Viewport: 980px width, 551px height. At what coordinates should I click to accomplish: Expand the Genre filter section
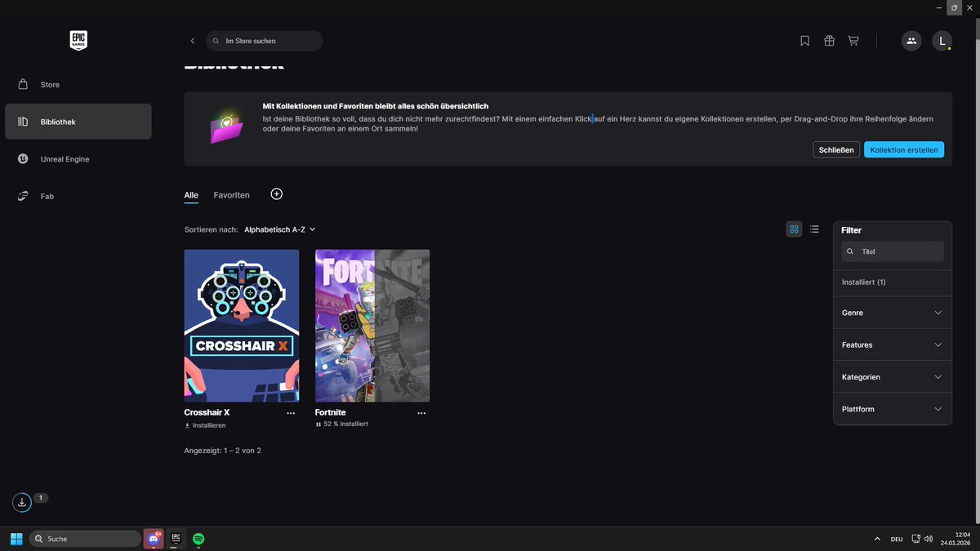[892, 313]
